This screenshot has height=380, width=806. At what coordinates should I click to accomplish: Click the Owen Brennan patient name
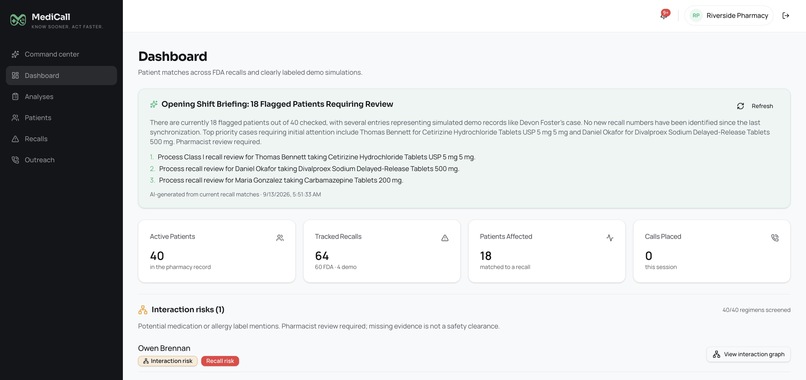point(164,348)
